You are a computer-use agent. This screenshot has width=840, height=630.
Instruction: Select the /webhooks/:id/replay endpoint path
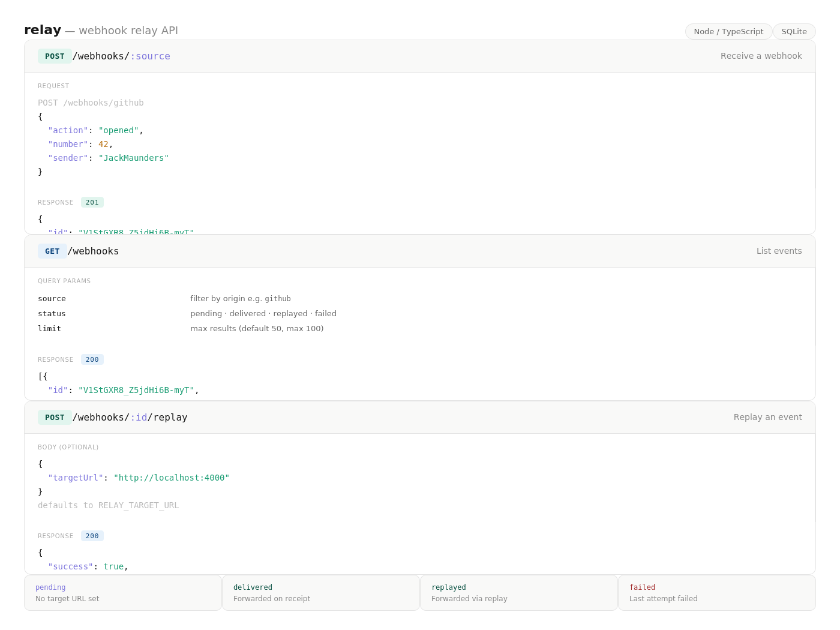(130, 418)
